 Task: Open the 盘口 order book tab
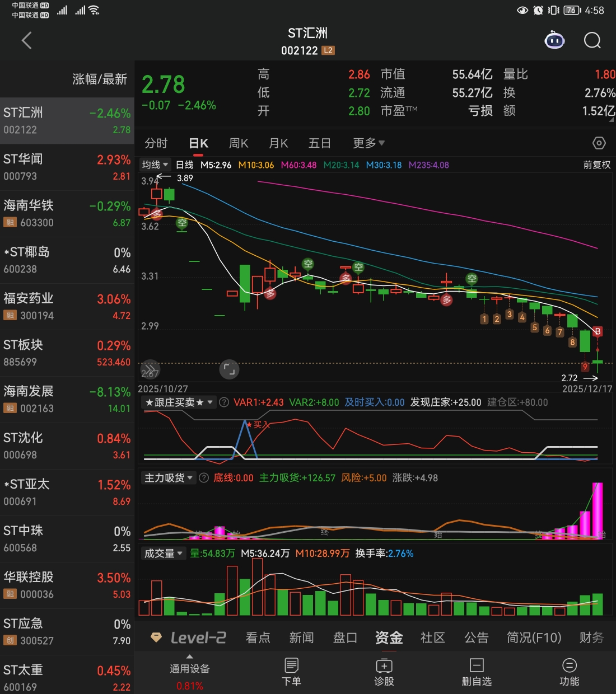click(x=345, y=637)
